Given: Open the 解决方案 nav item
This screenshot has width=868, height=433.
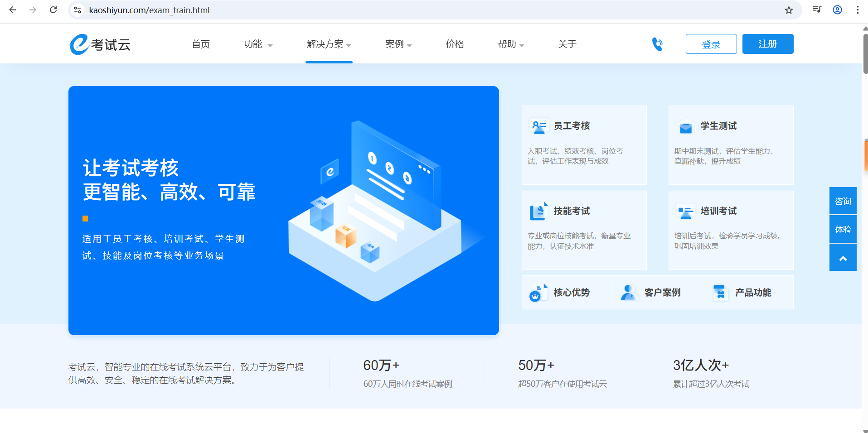Looking at the screenshot, I should (x=325, y=44).
